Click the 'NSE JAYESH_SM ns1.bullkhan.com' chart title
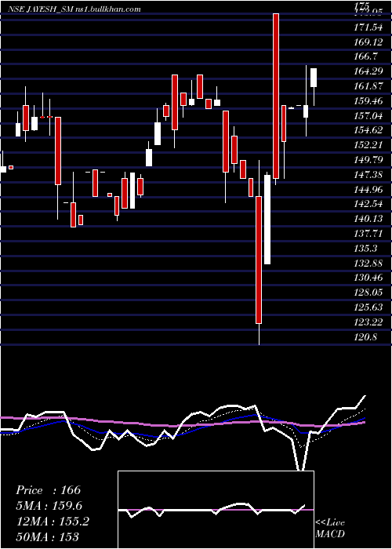 pyautogui.click(x=74, y=9)
